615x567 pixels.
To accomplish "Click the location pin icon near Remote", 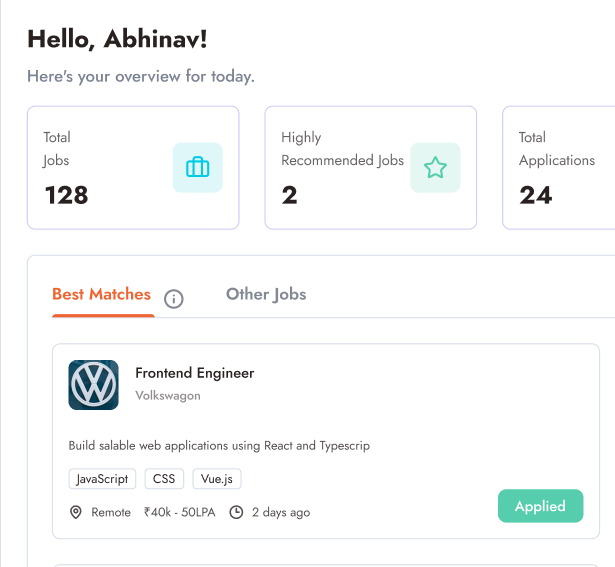I will coord(75,512).
